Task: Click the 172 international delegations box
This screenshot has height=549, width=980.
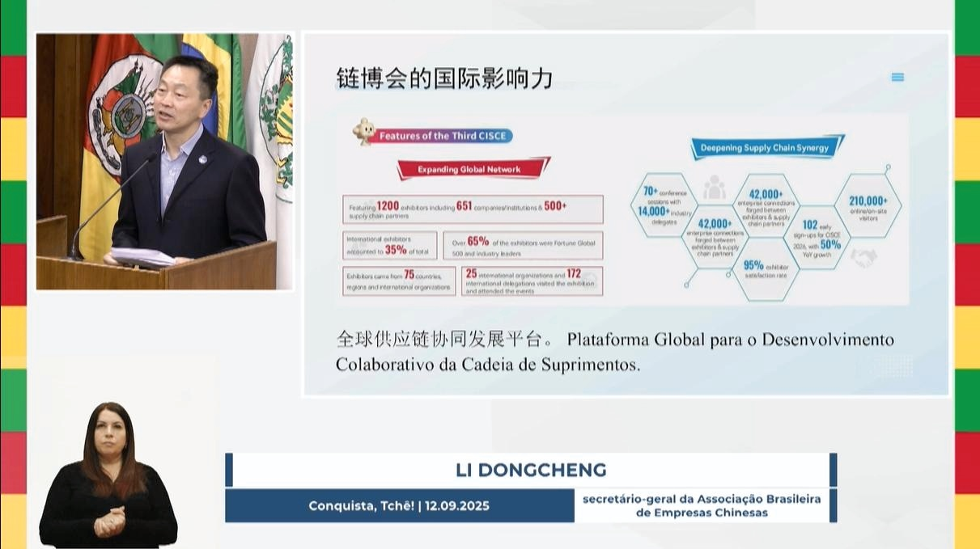Action: pos(532,281)
